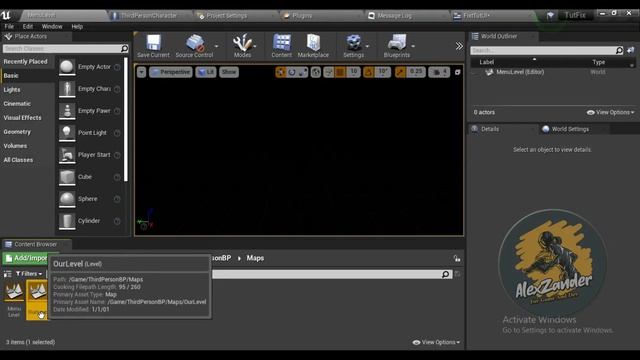Screen dimensions: 640x360
Task: Open World Outliner View Options
Action: tap(611, 112)
